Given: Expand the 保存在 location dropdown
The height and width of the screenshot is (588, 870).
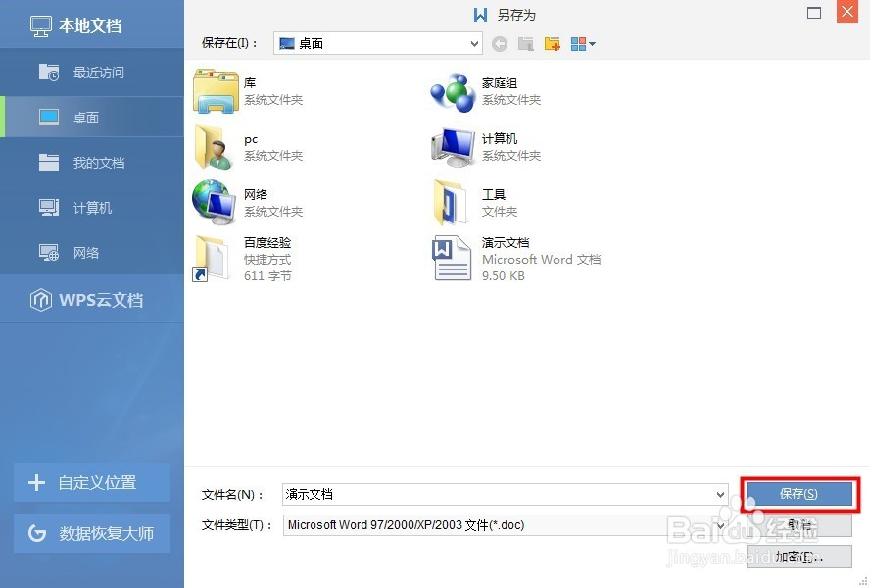Looking at the screenshot, I should click(x=473, y=43).
